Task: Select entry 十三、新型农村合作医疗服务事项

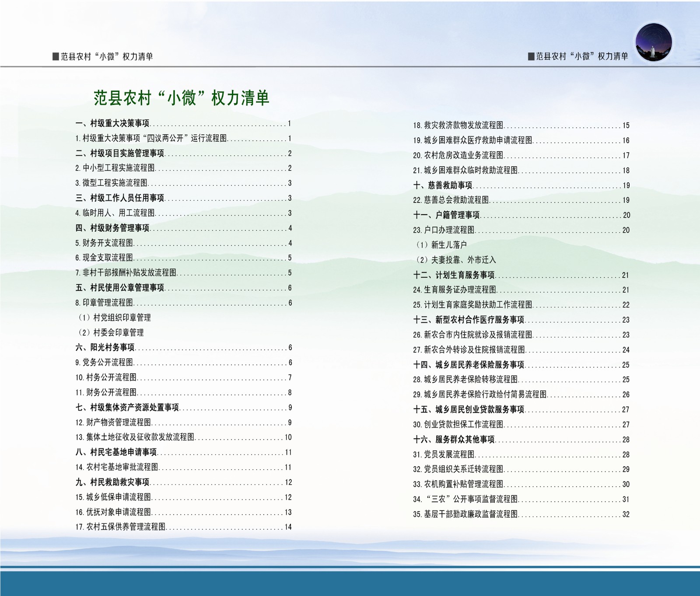Action: (521, 320)
